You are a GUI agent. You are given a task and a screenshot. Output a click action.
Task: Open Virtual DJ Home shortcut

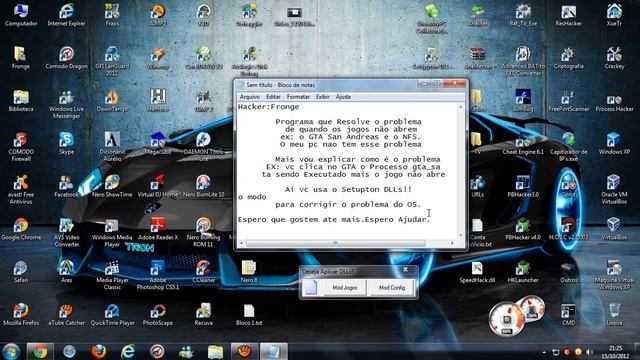(x=158, y=186)
